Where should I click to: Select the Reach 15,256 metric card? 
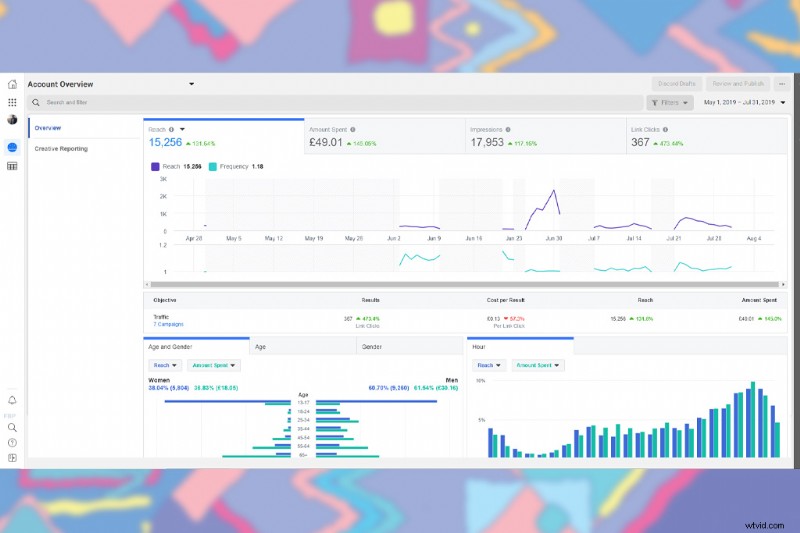coord(224,136)
